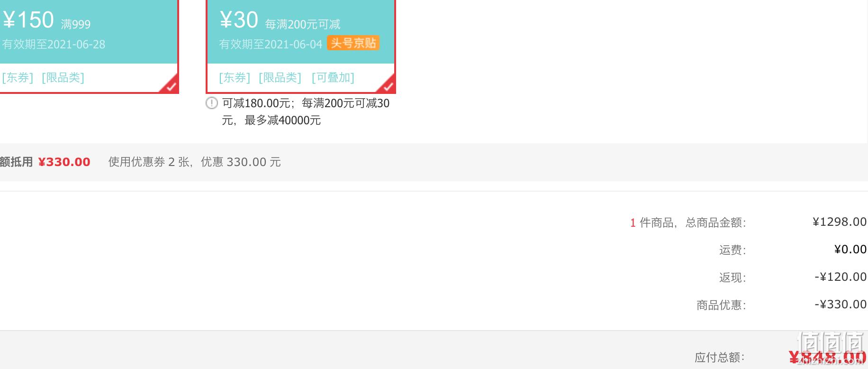Click the 商品优惠 -¥330.00 value
The height and width of the screenshot is (369, 868).
pos(841,304)
